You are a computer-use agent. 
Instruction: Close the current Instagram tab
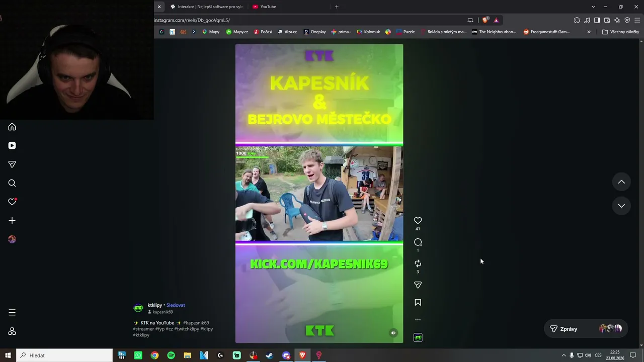click(x=159, y=7)
